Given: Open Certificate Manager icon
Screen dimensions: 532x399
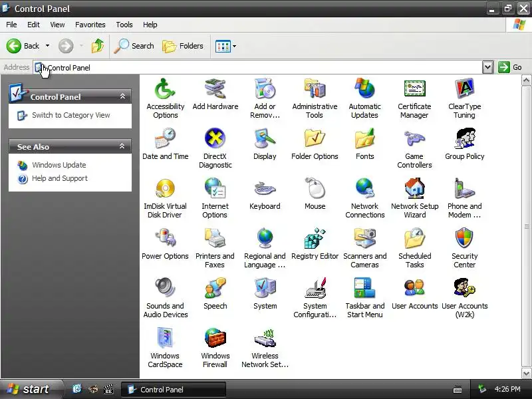Looking at the screenshot, I should (x=414, y=89).
